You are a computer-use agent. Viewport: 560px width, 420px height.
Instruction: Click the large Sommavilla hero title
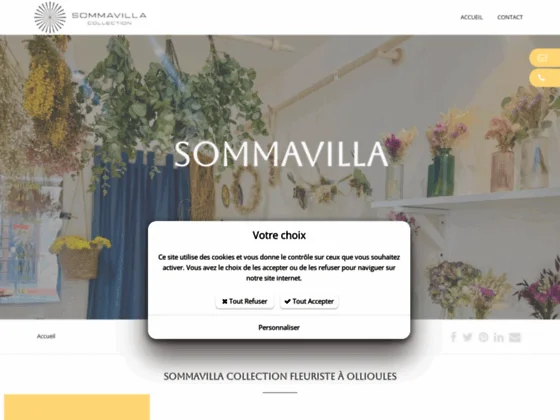point(281,154)
